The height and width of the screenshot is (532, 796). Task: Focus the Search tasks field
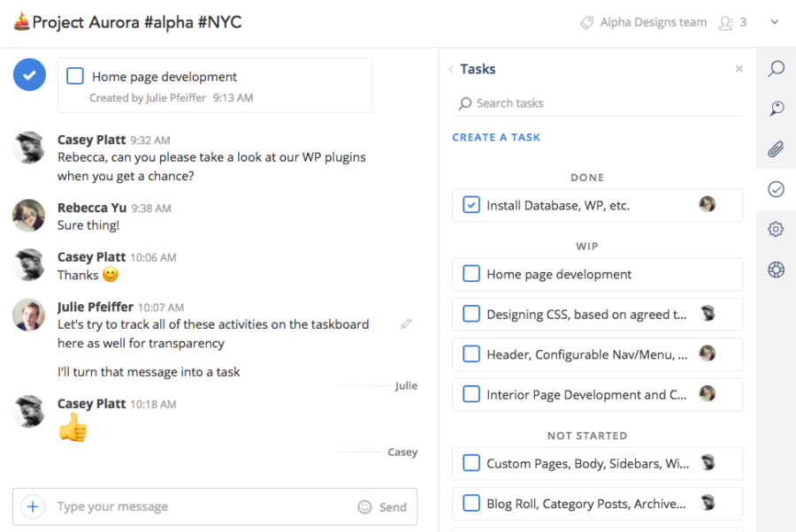pos(598,103)
